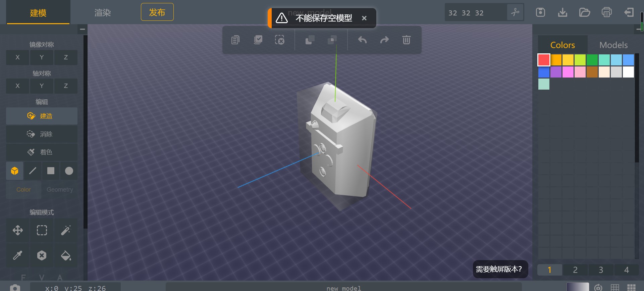
Task: Click the background gradient swatch at bottom
Action: (x=578, y=287)
